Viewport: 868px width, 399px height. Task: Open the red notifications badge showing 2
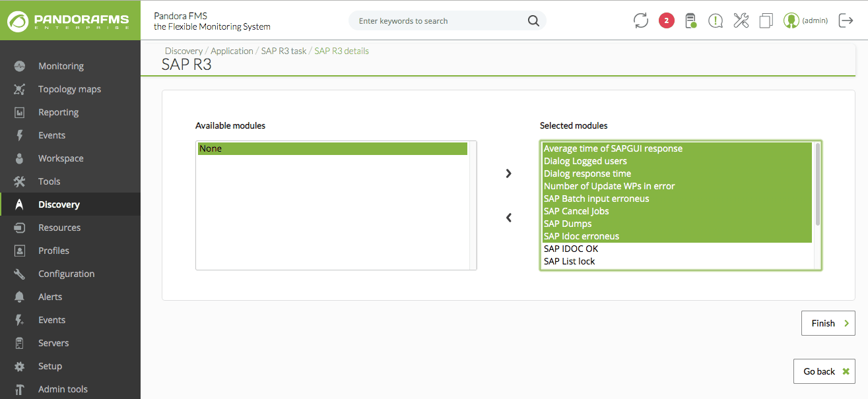click(x=666, y=20)
